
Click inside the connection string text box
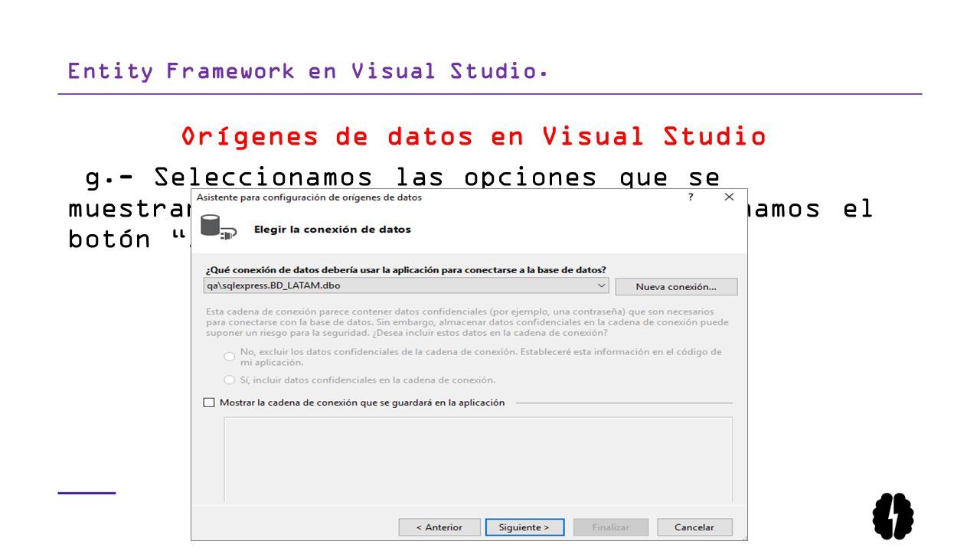pos(478,459)
